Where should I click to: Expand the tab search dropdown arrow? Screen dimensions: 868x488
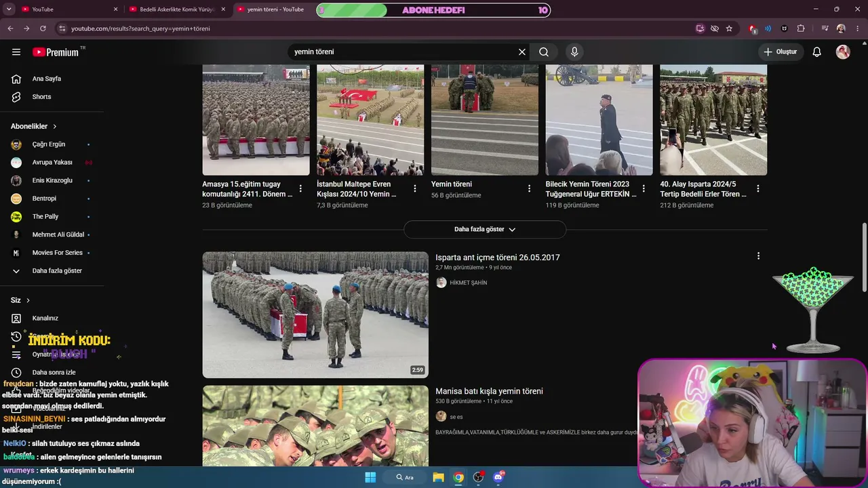[x=9, y=9]
